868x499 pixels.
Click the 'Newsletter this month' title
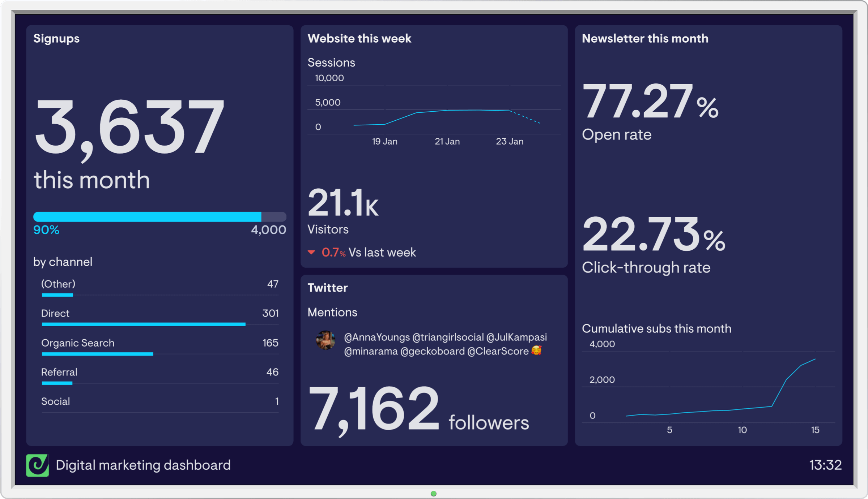(x=645, y=38)
